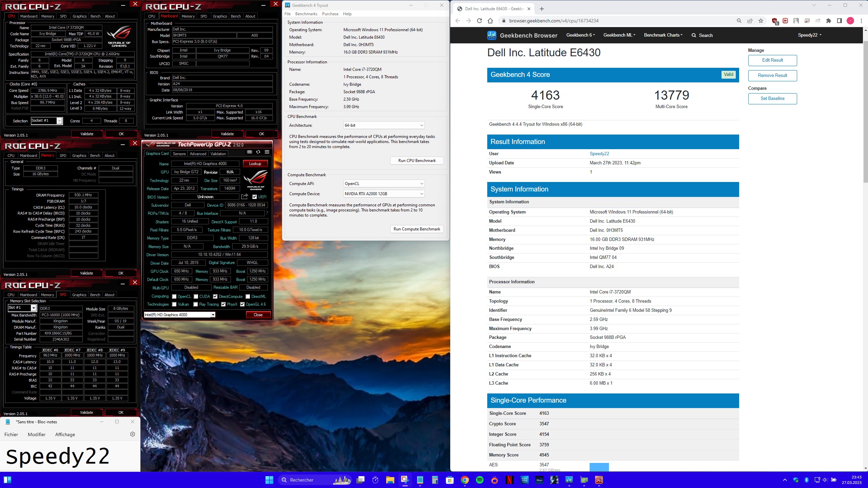
Task: Switch to the Advanced tab in GPU-Z
Action: pos(198,154)
